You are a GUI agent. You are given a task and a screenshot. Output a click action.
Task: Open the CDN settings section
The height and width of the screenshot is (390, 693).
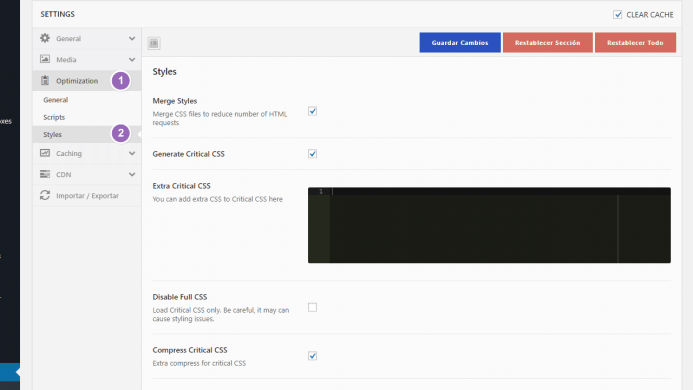click(x=87, y=175)
